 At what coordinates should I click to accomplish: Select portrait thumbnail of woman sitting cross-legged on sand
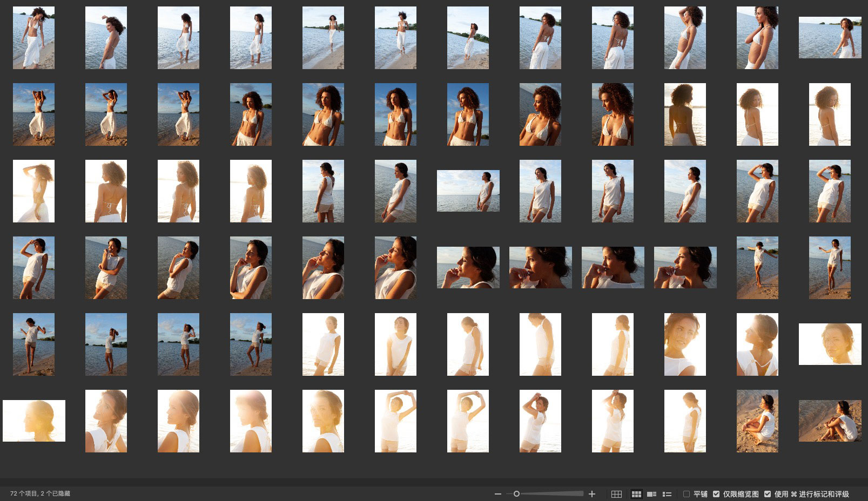coord(757,421)
